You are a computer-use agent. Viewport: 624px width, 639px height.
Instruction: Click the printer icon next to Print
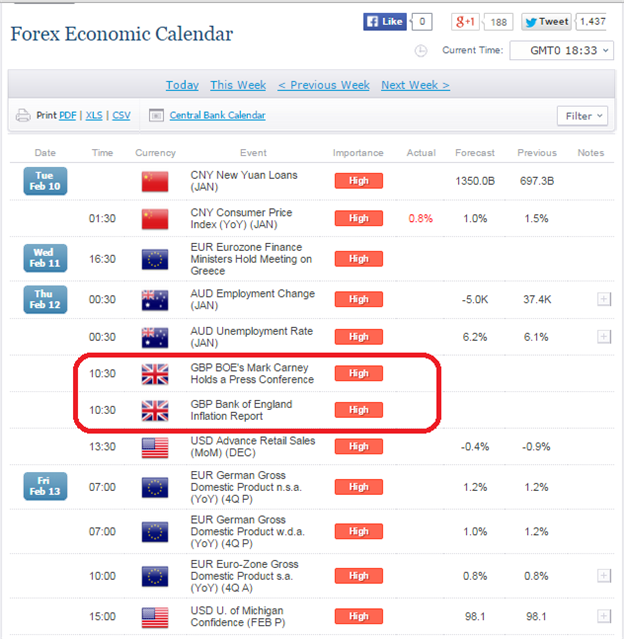coord(22,116)
